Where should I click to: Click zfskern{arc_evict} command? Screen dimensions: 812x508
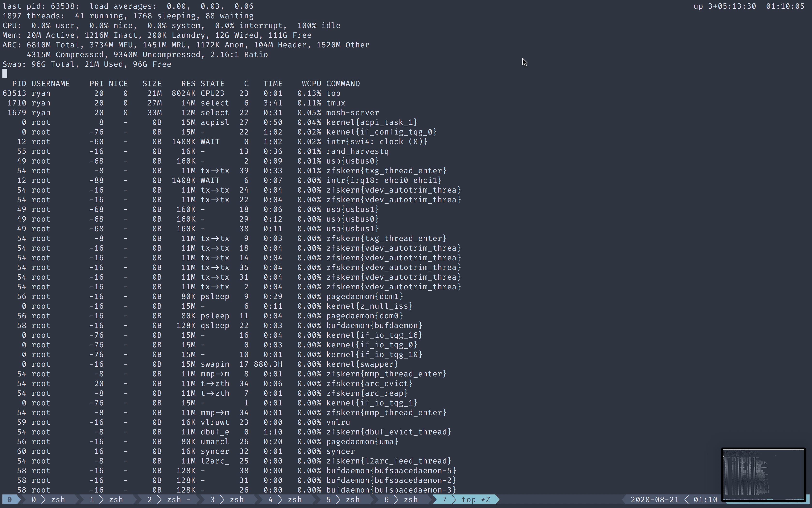370,384
